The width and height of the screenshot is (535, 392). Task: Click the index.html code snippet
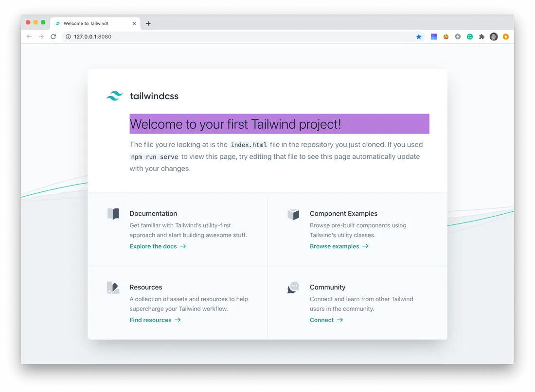[x=249, y=145]
